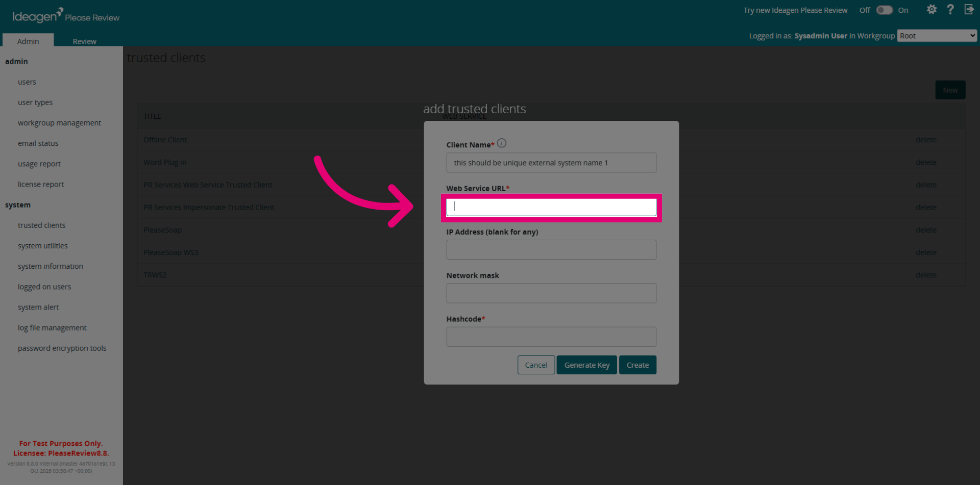
Task: Click the IP Address input field
Action: click(551, 250)
